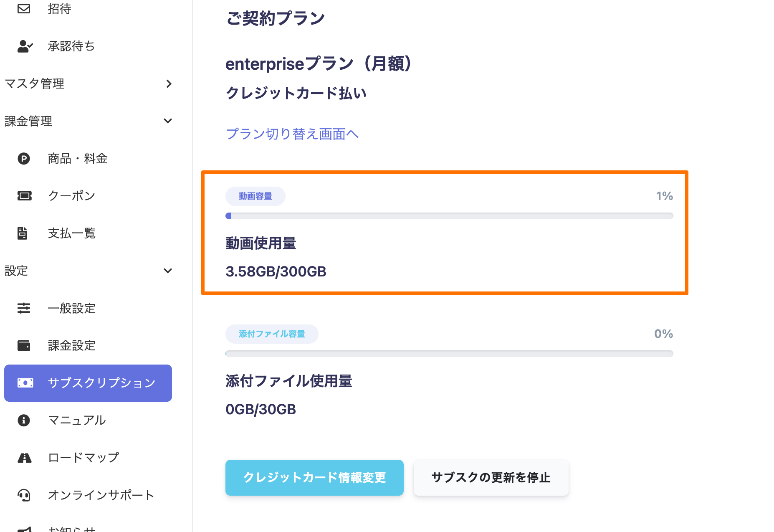Click the sliders icon for 一般設定

pyautogui.click(x=24, y=308)
